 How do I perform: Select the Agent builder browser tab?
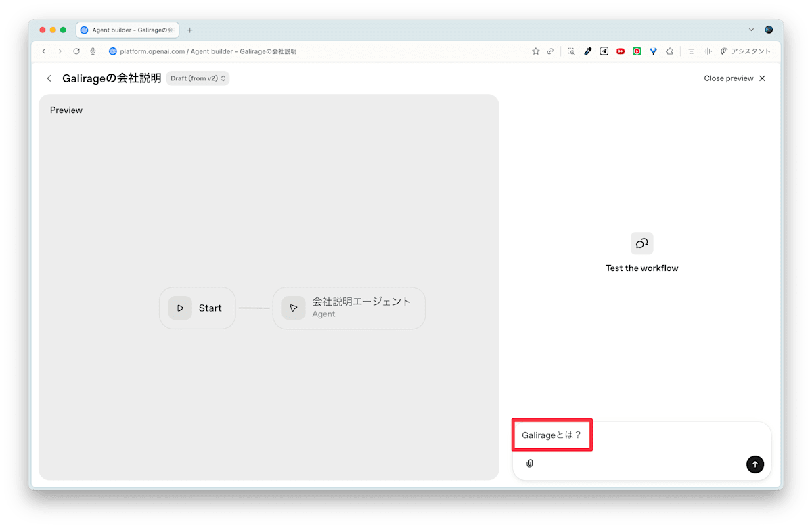pyautogui.click(x=127, y=30)
